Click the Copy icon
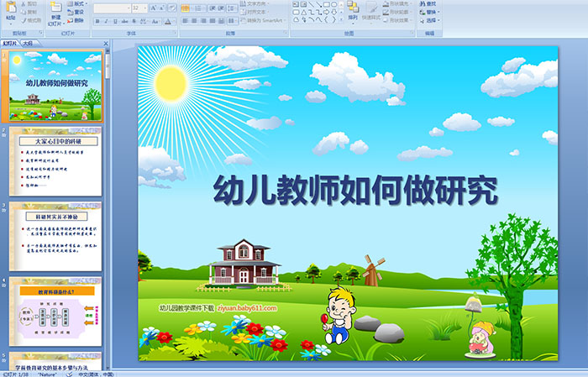The height and width of the screenshot is (377, 588). point(24,12)
